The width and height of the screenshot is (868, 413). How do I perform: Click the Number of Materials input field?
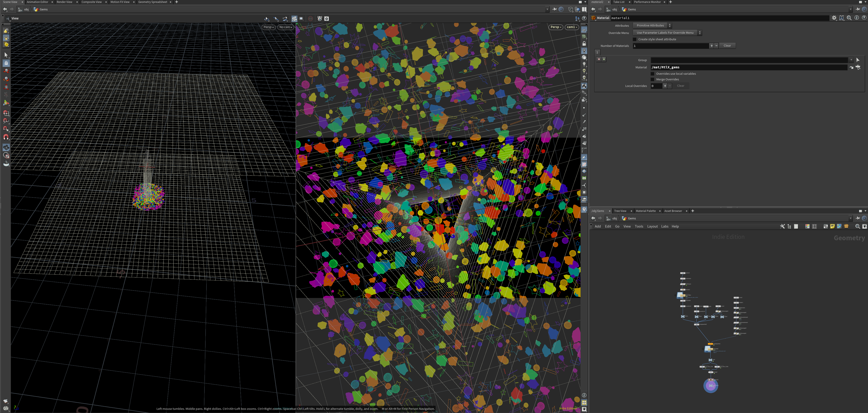tap(671, 46)
